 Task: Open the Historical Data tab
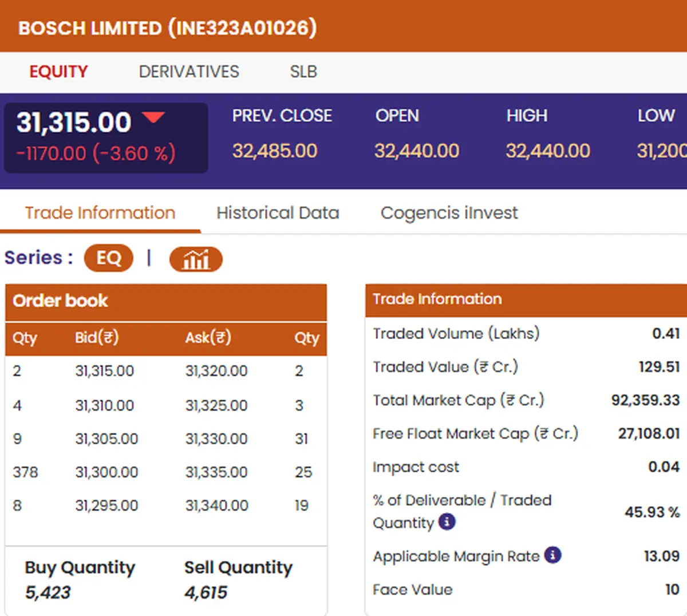click(278, 213)
